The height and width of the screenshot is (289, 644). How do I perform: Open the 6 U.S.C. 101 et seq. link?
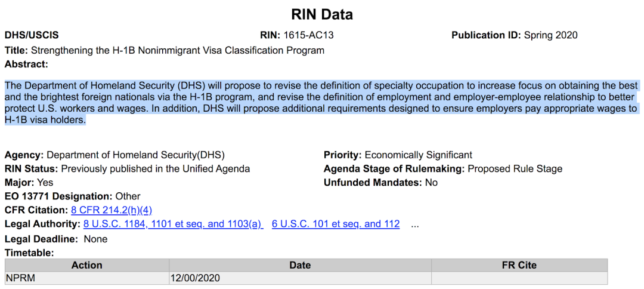pyautogui.click(x=336, y=224)
